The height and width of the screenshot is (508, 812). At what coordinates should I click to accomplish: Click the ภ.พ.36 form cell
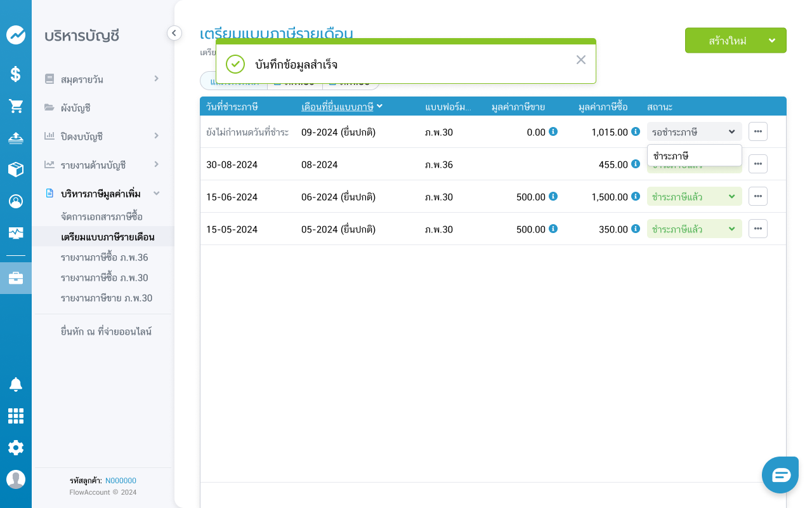pos(439,164)
